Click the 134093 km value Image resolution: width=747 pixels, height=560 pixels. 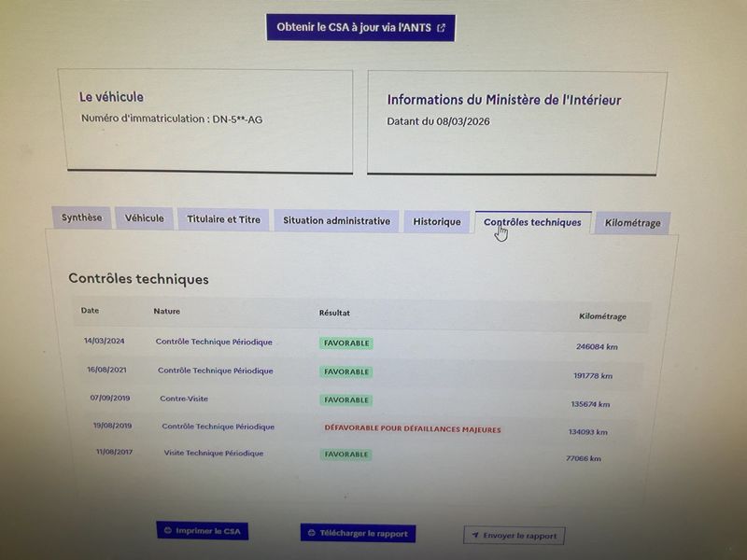[587, 432]
